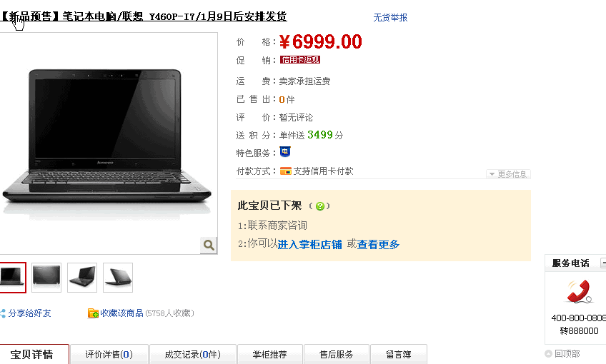This screenshot has width=606, height=364.
Task: Switch to the 评价详情 tab
Action: tap(109, 354)
